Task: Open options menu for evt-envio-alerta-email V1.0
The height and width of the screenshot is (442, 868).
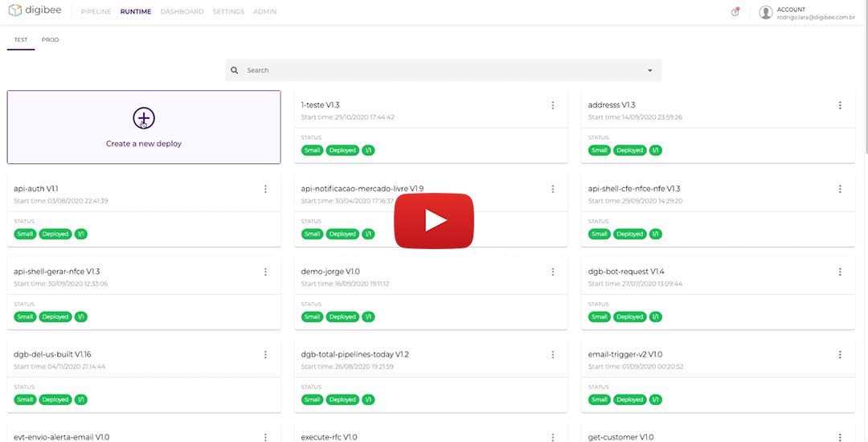Action: coord(265,437)
